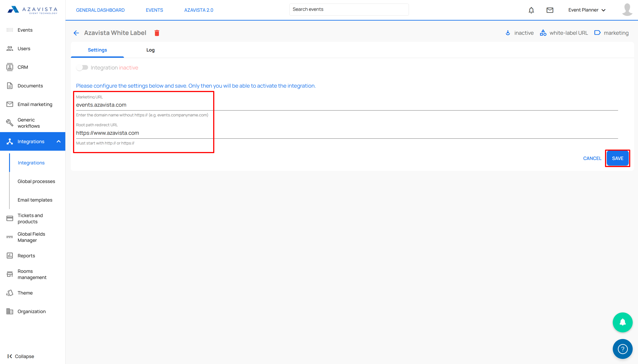Switch to the Log tab

(x=150, y=50)
